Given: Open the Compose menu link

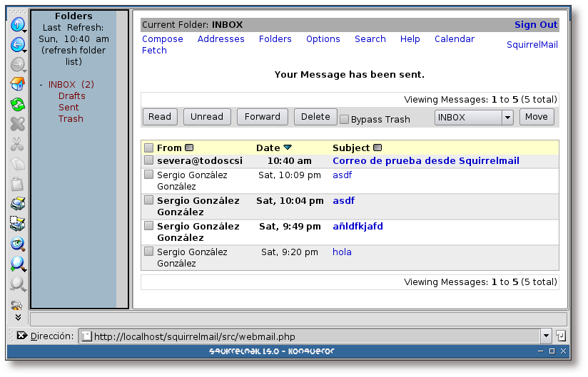Looking at the screenshot, I should tap(162, 39).
